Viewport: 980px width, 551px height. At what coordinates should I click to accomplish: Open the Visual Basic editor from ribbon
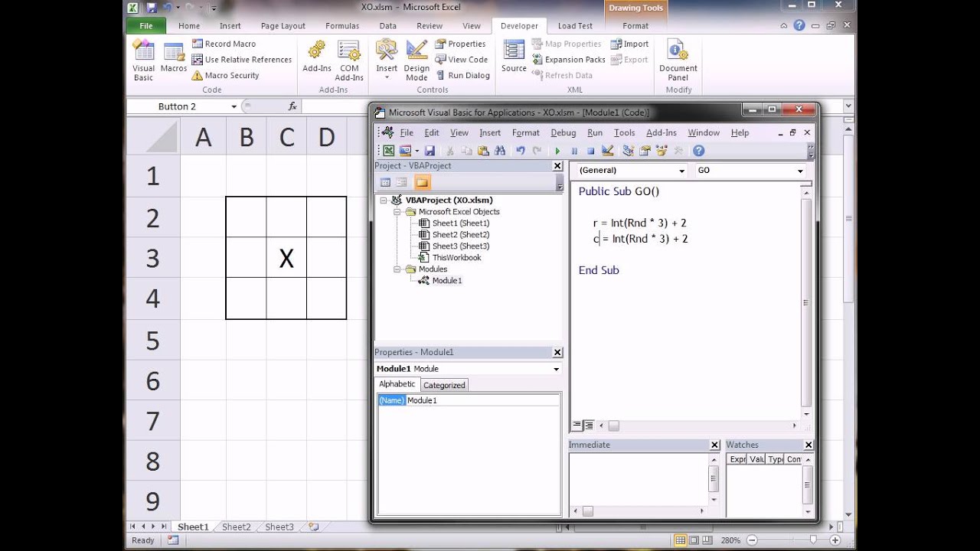[143, 60]
